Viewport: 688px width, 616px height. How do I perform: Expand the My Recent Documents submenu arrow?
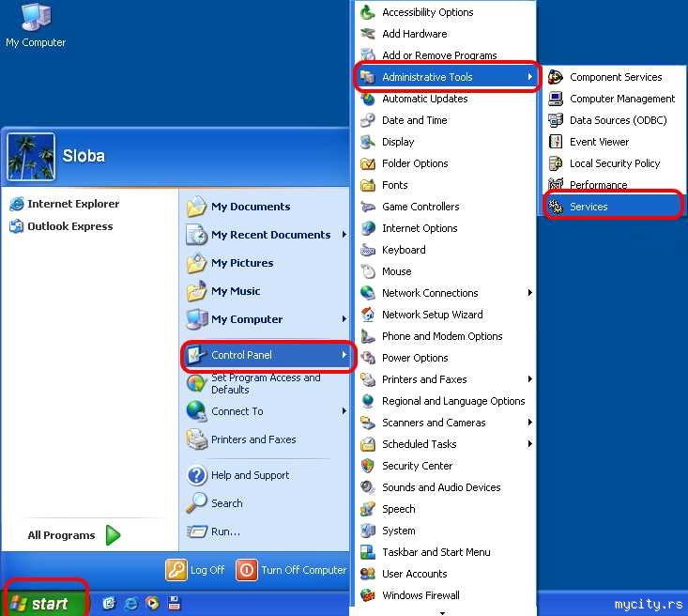(x=344, y=235)
